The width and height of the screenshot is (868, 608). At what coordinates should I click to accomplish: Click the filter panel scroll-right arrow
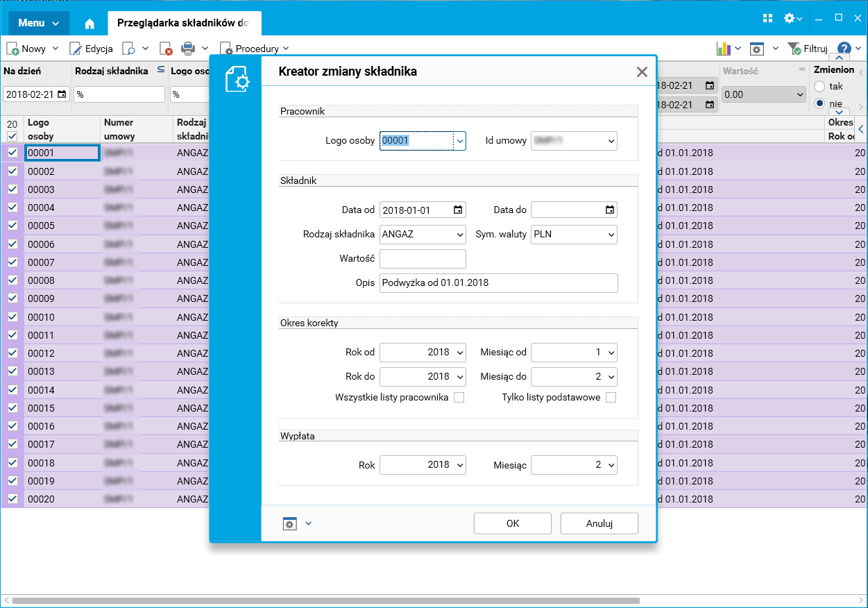pos(862,107)
